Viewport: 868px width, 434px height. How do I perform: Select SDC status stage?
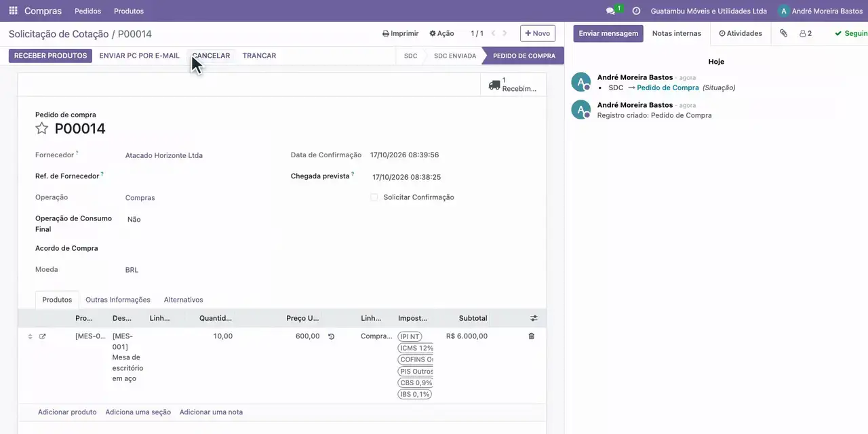tap(410, 56)
